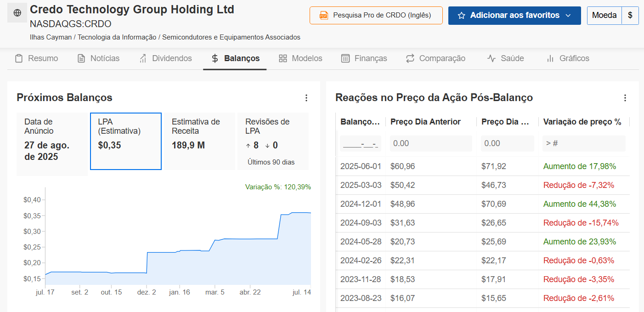Screen dimensions: 644x312
Task: Focus the date filter input field
Action: click(361, 143)
